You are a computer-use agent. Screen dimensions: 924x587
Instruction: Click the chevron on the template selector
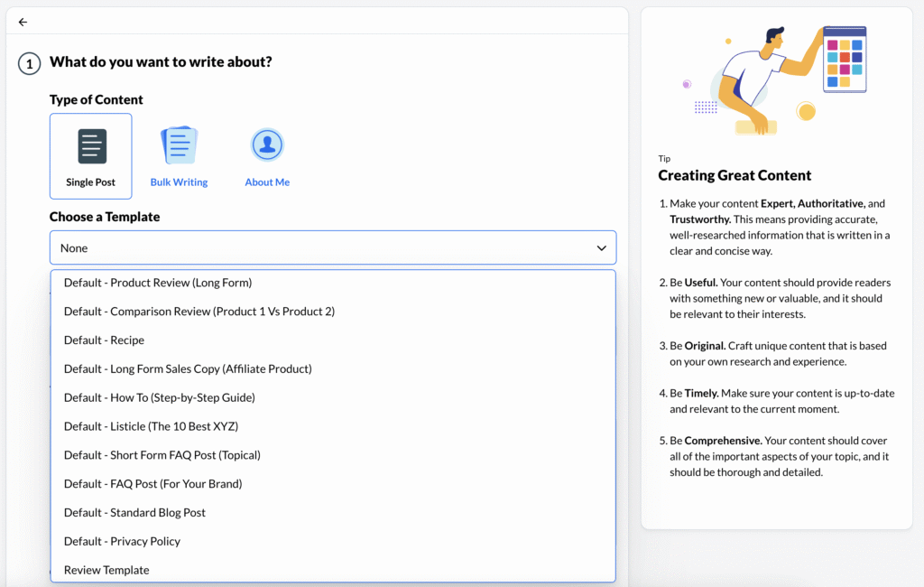tap(600, 247)
